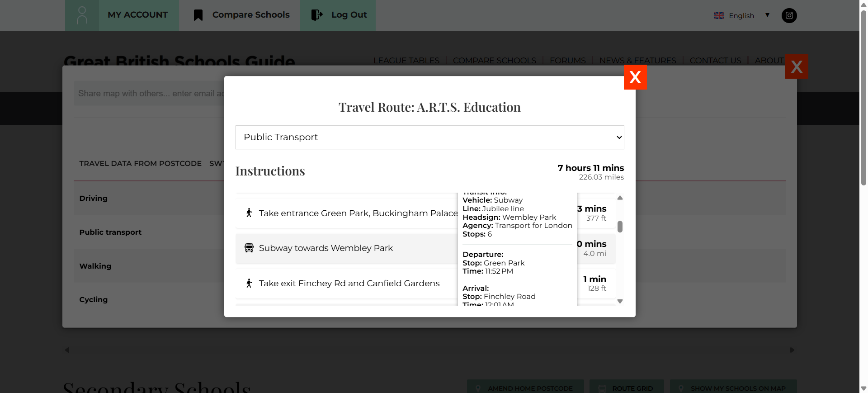Open the Public Transport travel mode dropdown

(x=430, y=137)
